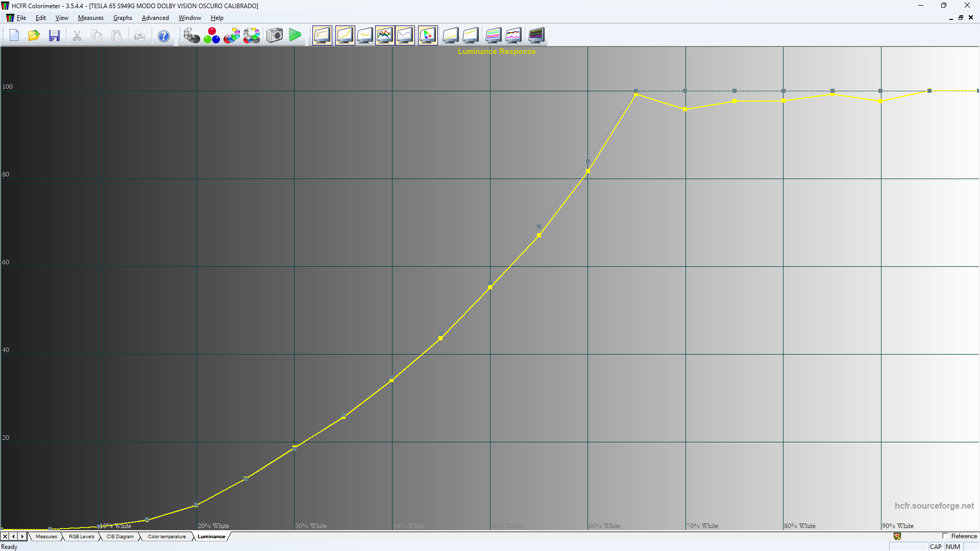Screen dimensions: 980x551
Task: Open the Graphs menu
Action: click(x=122, y=18)
